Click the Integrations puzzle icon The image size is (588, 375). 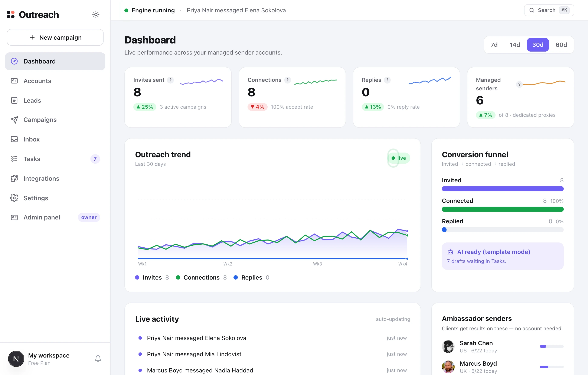point(14,178)
